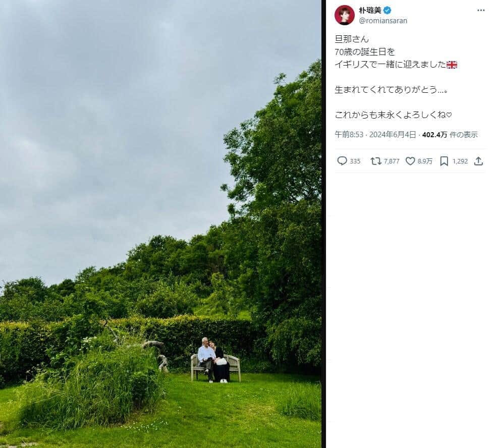
Task: Open the post timestamp 午前8:53
Action: [x=349, y=135]
